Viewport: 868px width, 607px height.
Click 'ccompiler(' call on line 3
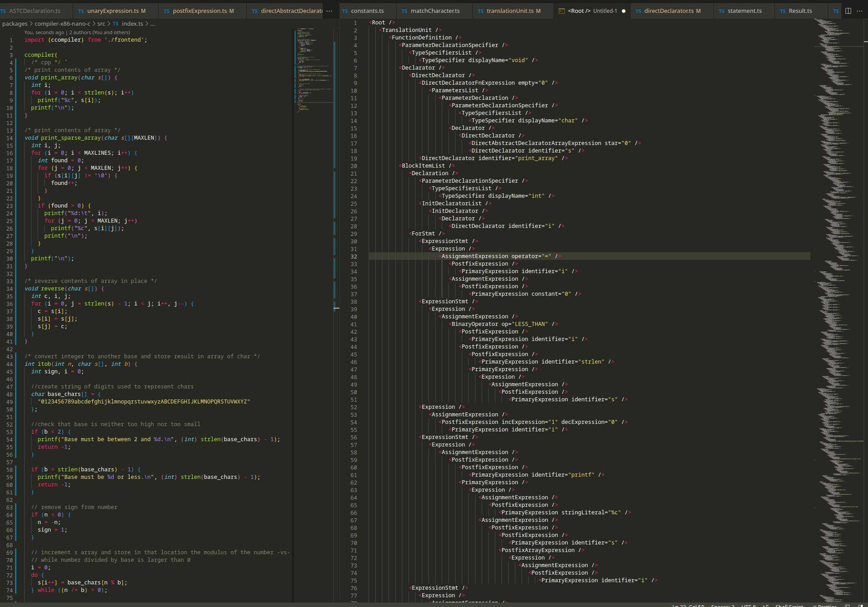point(41,55)
